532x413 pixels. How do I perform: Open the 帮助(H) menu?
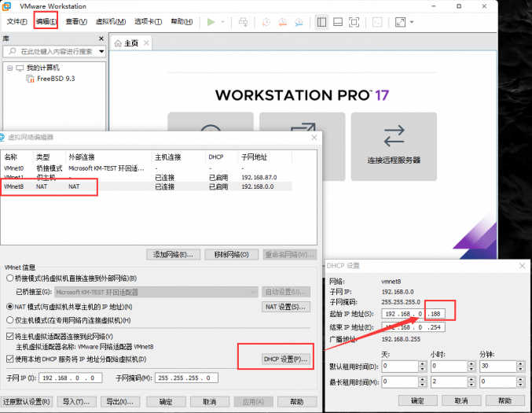coord(182,22)
